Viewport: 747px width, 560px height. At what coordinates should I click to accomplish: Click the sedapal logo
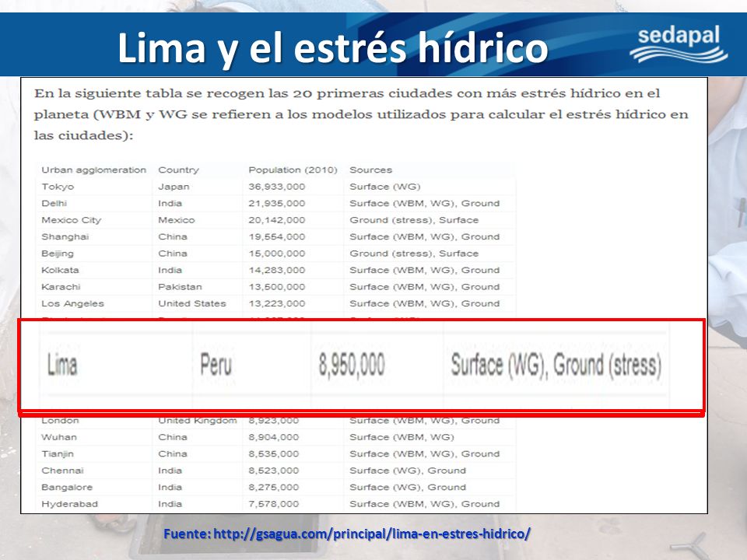(x=679, y=45)
